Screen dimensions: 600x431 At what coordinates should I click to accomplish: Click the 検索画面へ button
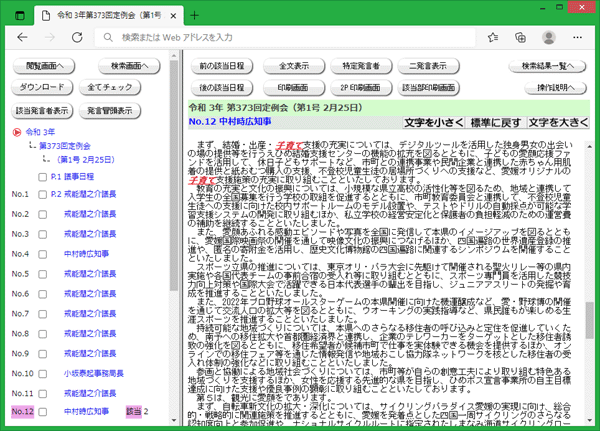(129, 66)
